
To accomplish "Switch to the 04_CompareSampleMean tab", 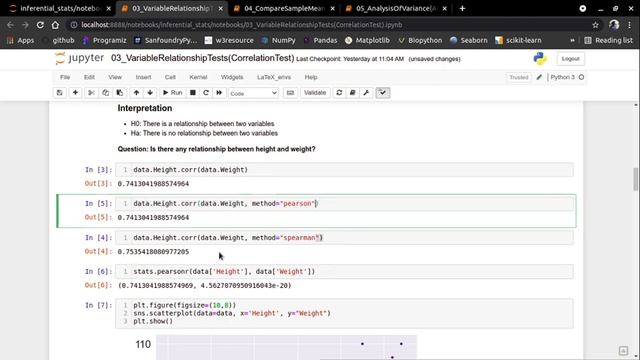I will pos(284,9).
